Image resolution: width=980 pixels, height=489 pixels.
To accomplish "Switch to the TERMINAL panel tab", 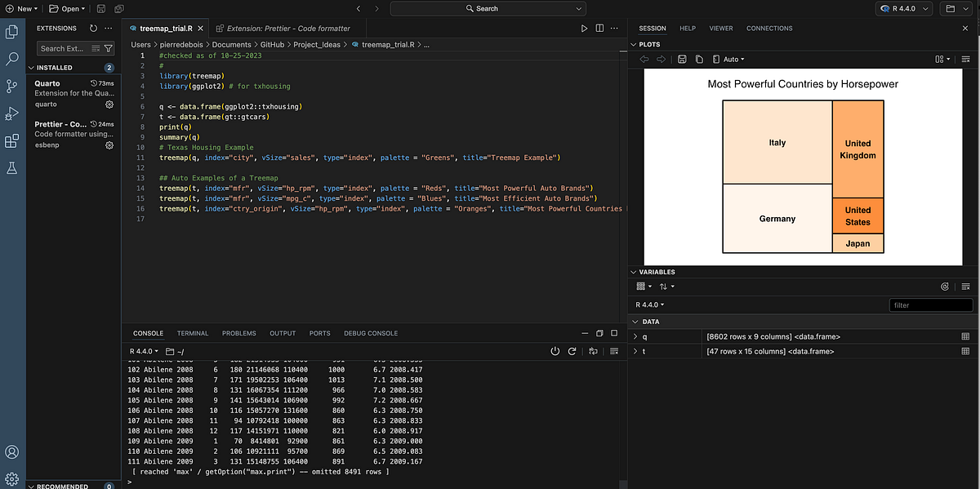I will [193, 333].
